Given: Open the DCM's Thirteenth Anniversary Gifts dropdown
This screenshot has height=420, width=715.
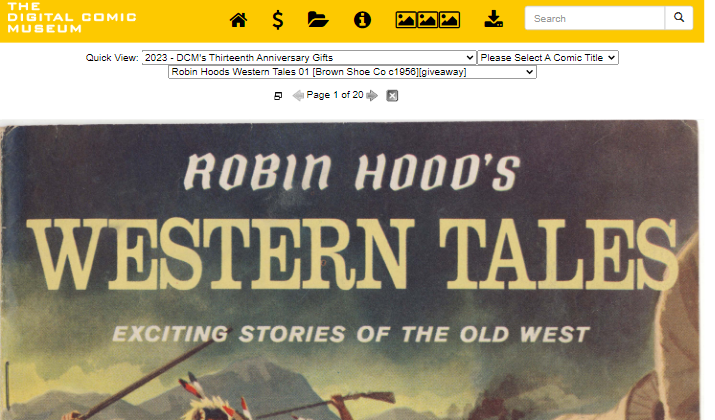Looking at the screenshot, I should 309,57.
